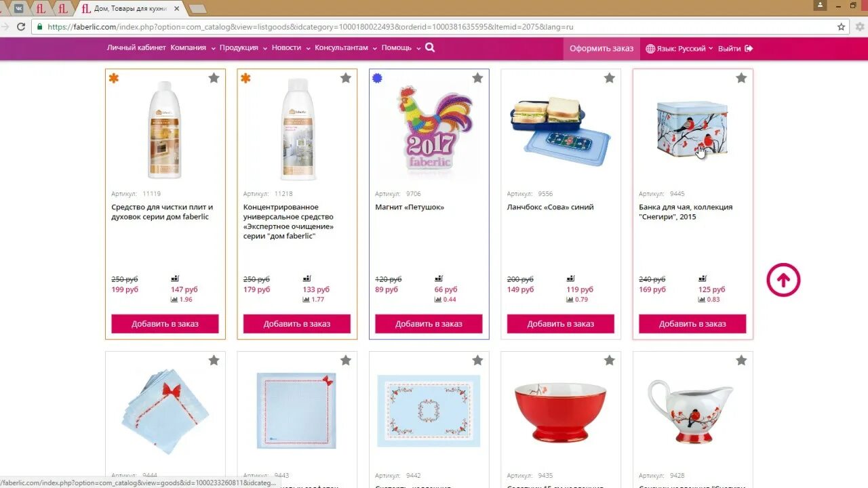Expand the Продукция dropdown menu

243,48
